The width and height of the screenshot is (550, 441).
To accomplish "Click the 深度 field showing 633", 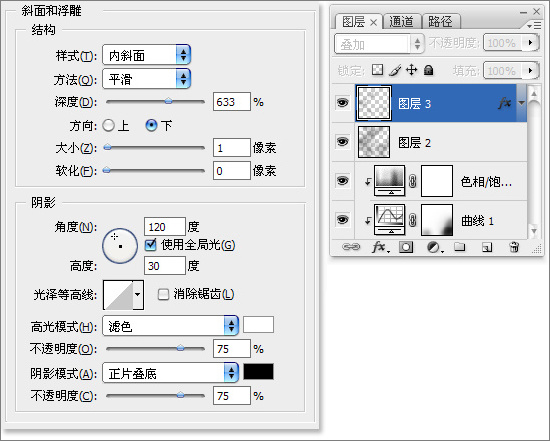I will pos(232,102).
